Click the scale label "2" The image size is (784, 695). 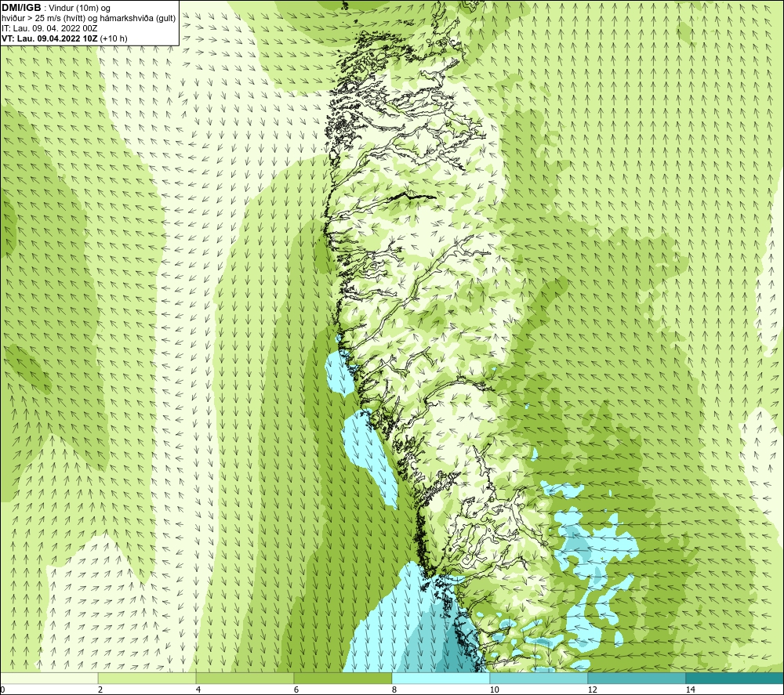(100, 690)
